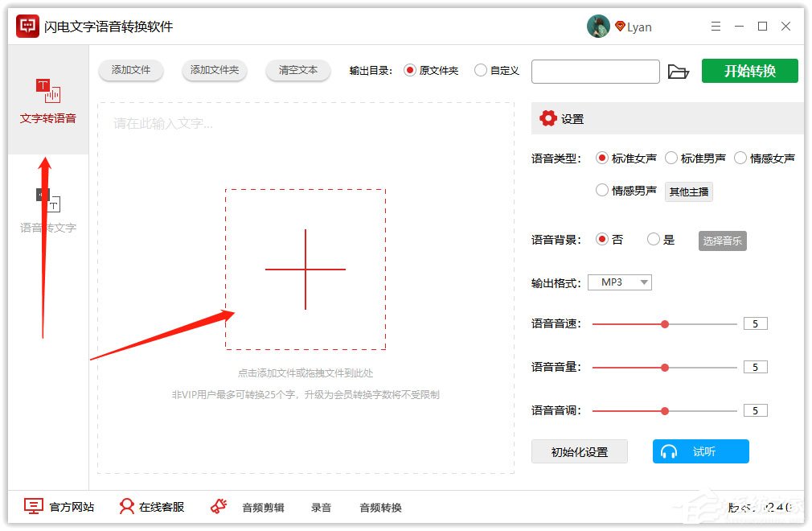Click the 清空文本 clear text button

(x=297, y=71)
